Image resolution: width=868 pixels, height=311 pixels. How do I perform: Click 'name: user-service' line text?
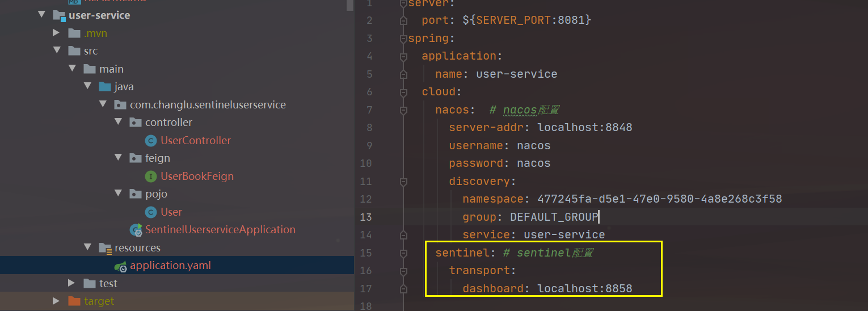496,74
